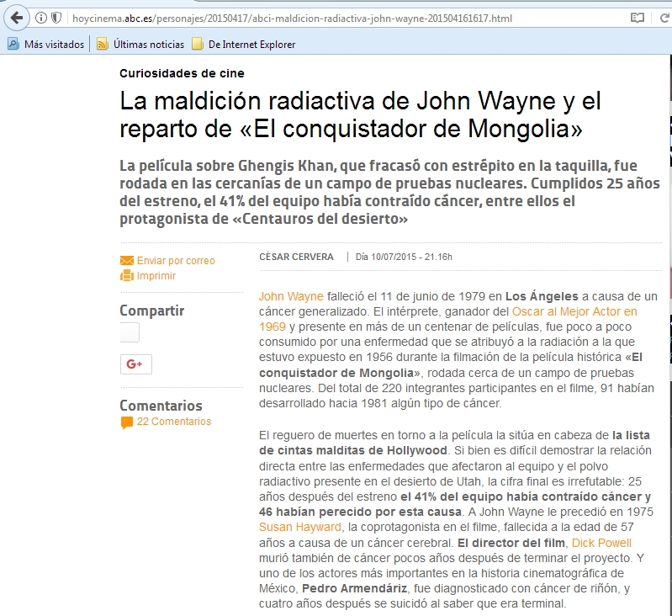Toggle reader view icon in address bar
This screenshot has width=672, height=616.
pos(638,18)
